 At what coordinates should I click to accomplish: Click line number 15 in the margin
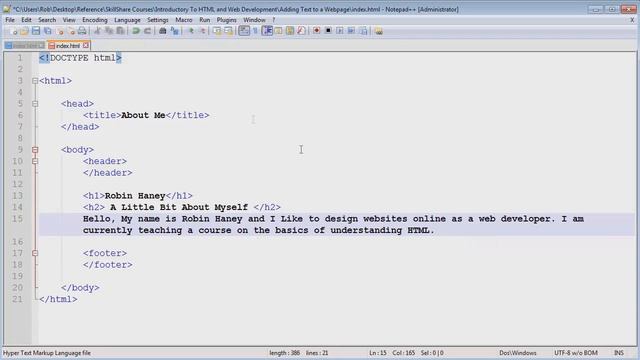(x=18, y=219)
